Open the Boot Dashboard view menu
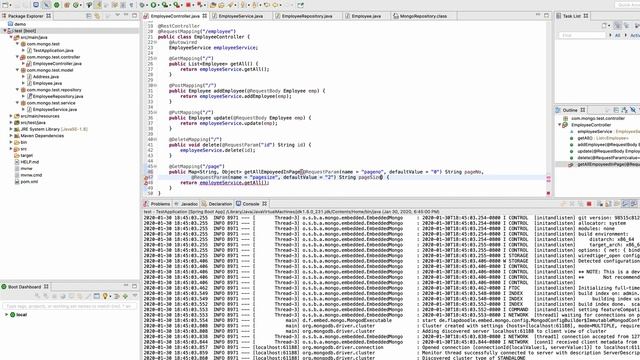 [x=135, y=296]
